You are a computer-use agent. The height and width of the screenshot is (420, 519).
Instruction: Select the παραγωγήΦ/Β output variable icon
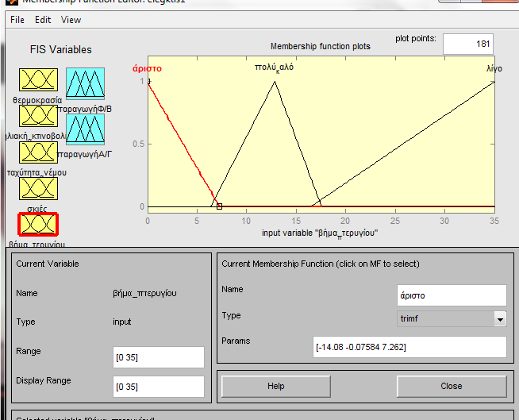pyautogui.click(x=86, y=83)
